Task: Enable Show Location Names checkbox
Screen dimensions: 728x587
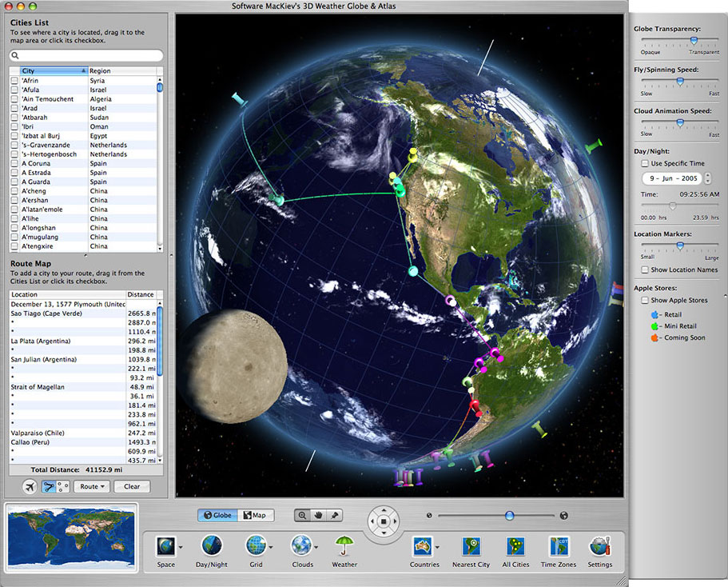Action: tap(645, 270)
